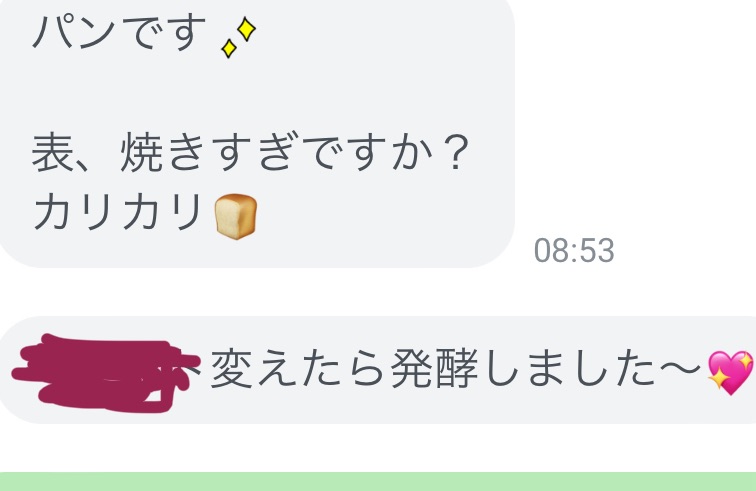Viewport: 756px width, 491px height.
Task: Tap the yellow sparkles emoji after パンです
Action: (x=239, y=38)
